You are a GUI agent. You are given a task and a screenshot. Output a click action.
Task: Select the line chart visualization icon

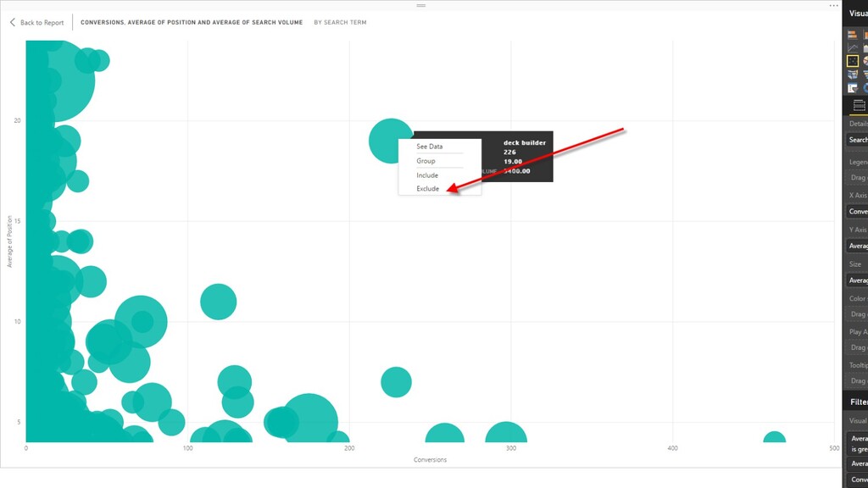853,47
